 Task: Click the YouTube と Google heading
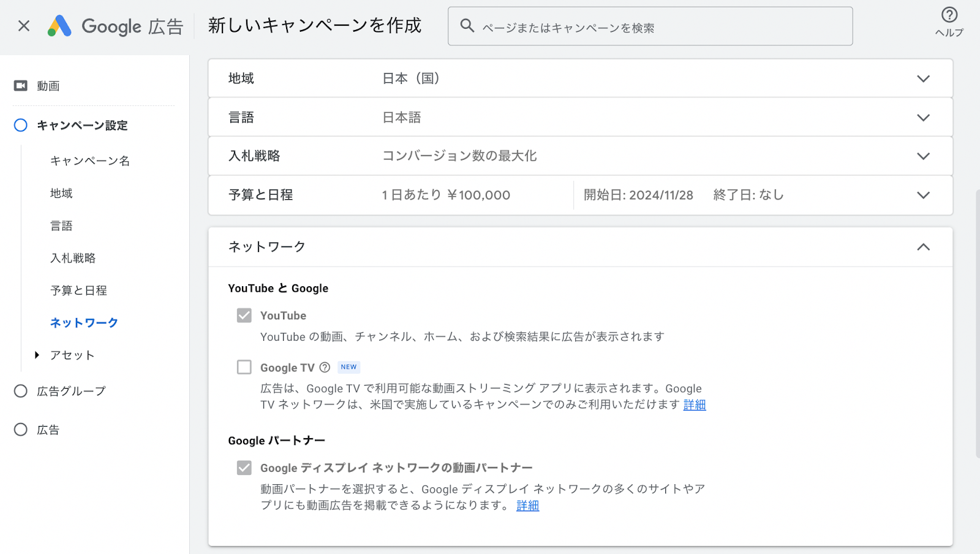(x=278, y=288)
